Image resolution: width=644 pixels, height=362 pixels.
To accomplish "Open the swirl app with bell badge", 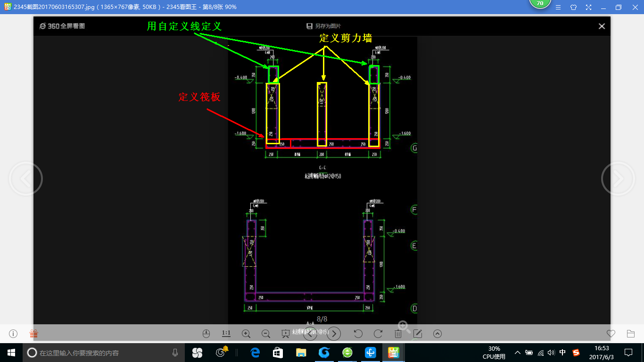I will [222, 352].
